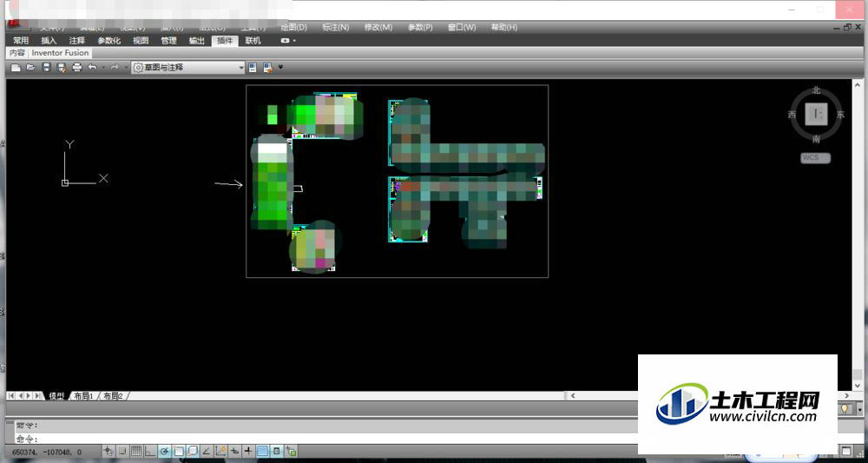Click the Undo arrow icon
The width and height of the screenshot is (868, 463).
pos(93,68)
